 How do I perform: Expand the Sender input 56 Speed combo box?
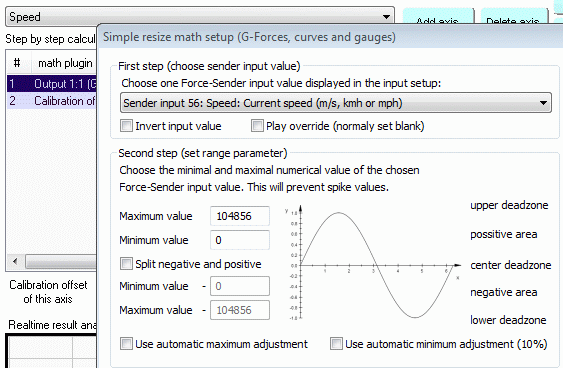point(336,103)
